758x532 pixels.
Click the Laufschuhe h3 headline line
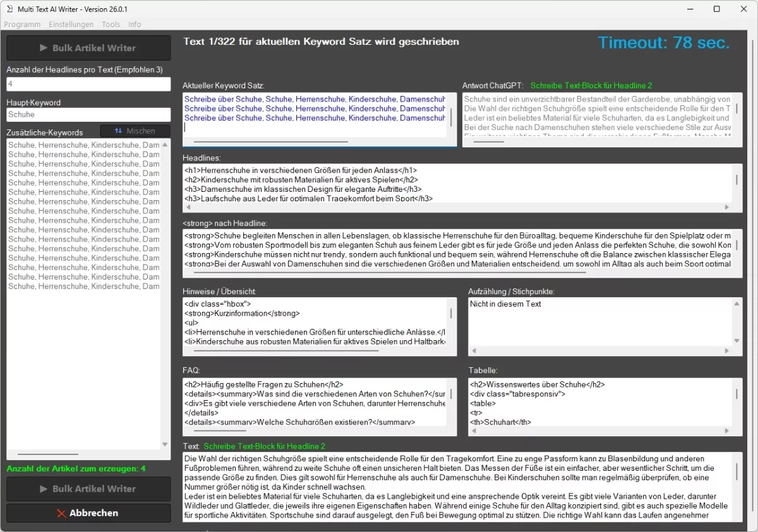coord(308,198)
